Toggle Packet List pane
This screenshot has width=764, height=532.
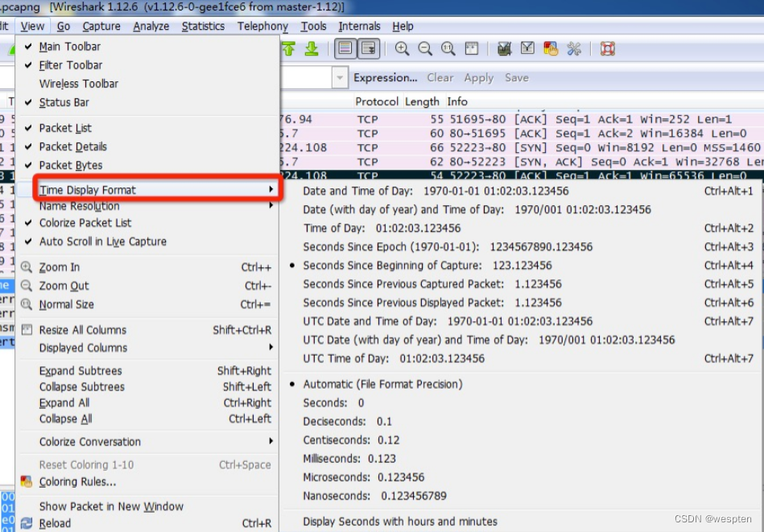click(x=147, y=128)
